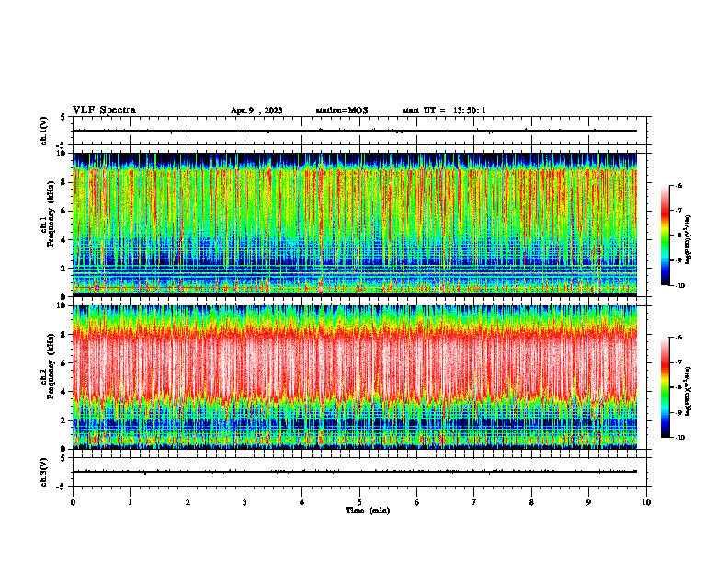The image size is (728, 563).
Task: Click the "8" kHz tick of ch.2 spectrogram
Action: click(63, 335)
